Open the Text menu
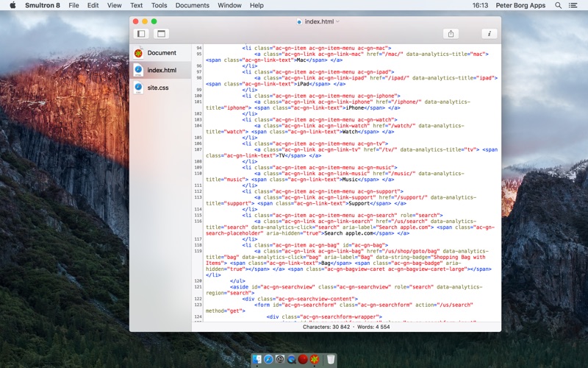This screenshot has width=588, height=368. pos(136,5)
